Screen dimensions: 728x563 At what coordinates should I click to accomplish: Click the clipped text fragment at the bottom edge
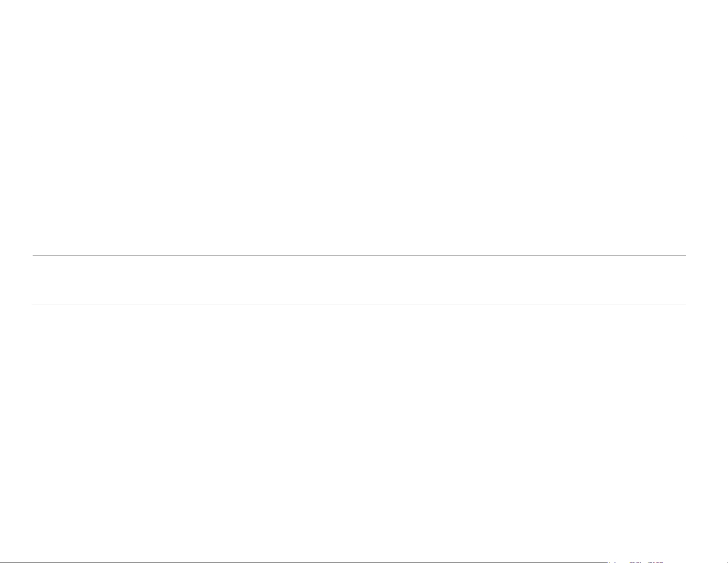click(x=635, y=562)
